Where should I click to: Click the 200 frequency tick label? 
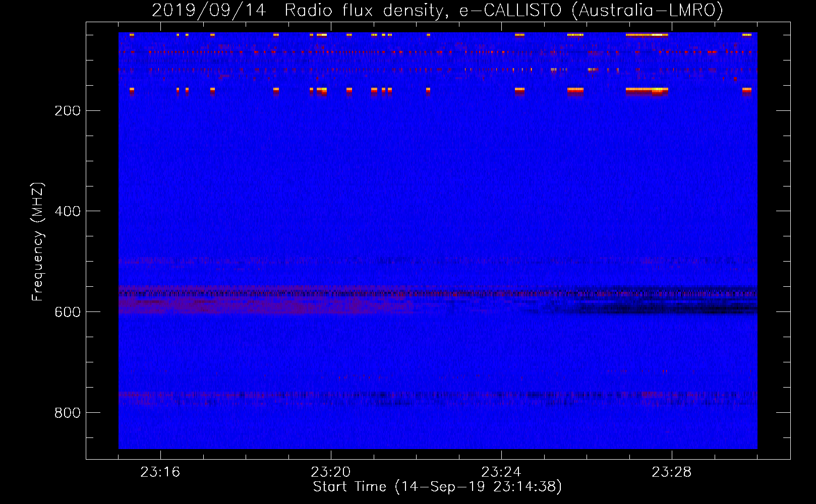[68, 111]
